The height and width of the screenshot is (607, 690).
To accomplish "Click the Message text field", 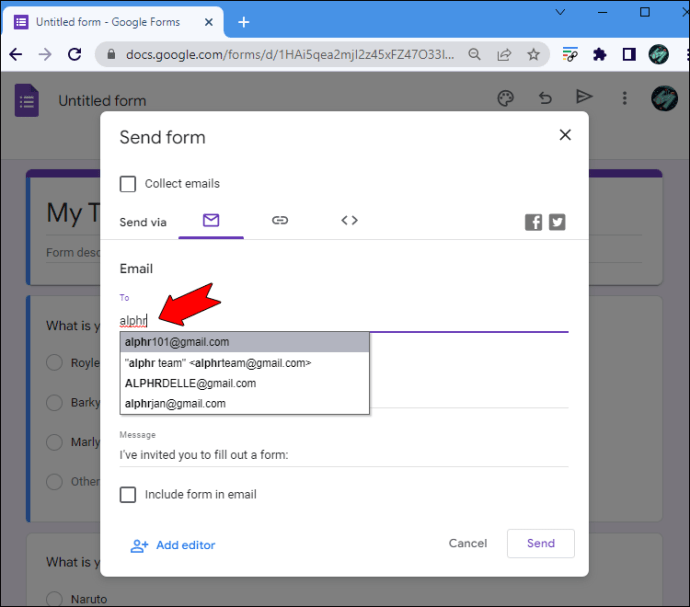I will coord(344,455).
